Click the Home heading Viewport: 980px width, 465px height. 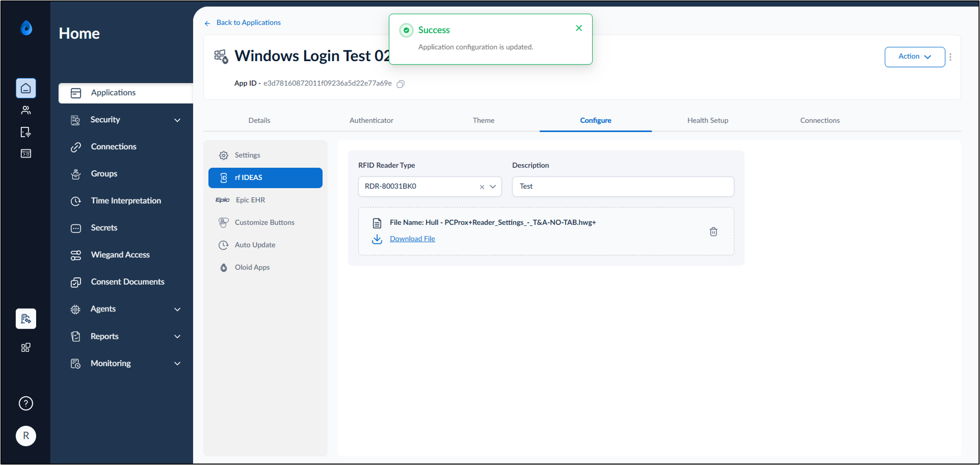click(x=79, y=33)
